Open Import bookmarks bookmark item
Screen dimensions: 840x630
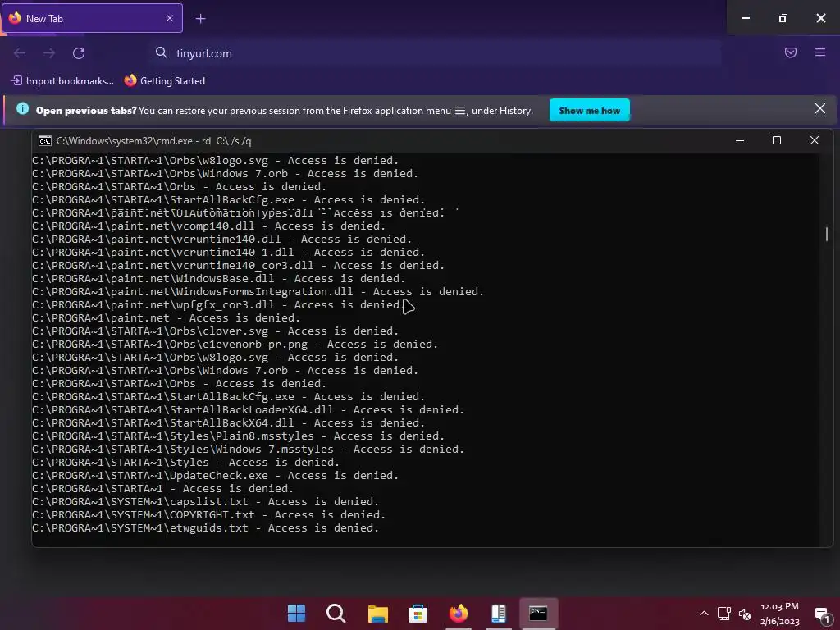click(x=62, y=81)
